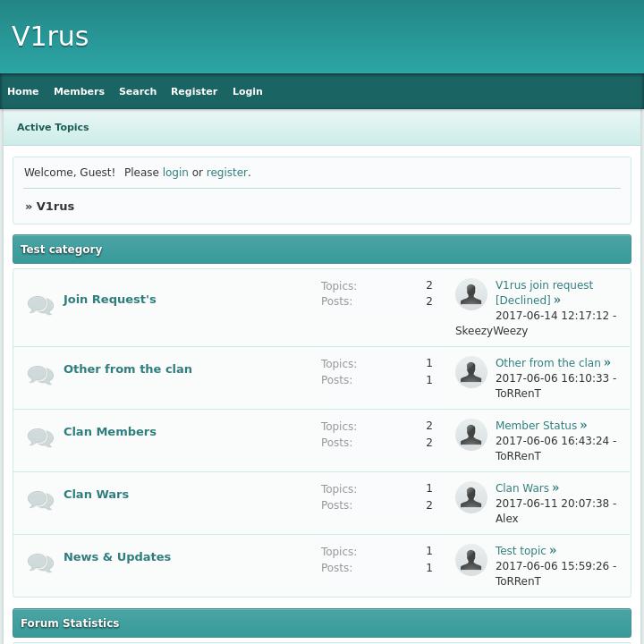Select the Active Topics tab
Viewport: 644px width, 644px height.
[x=53, y=127]
